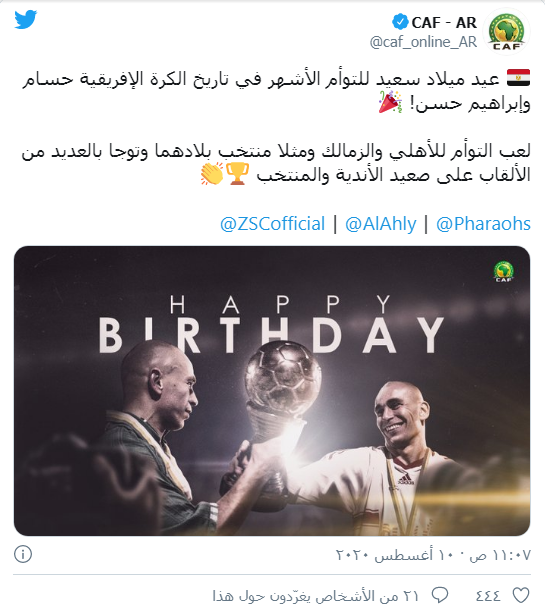The width and height of the screenshot is (545, 606).
Task: Click the ٤٤٤ likes count
Action: (x=487, y=596)
